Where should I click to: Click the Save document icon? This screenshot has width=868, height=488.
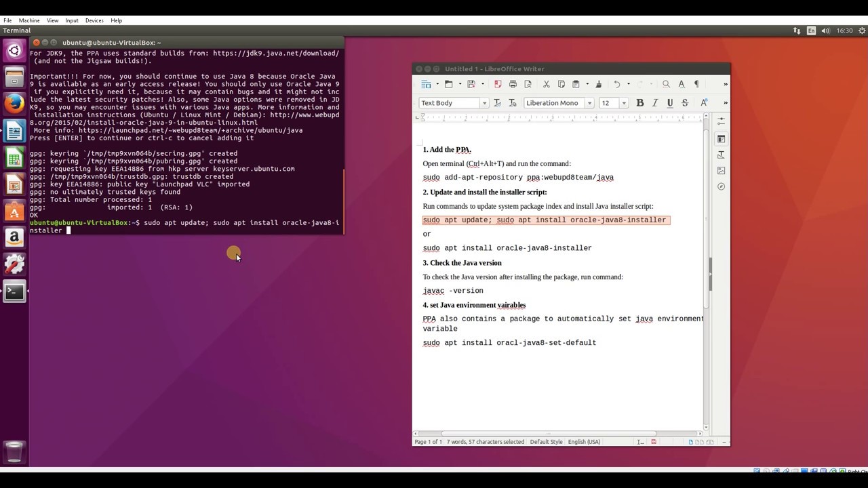tap(471, 84)
